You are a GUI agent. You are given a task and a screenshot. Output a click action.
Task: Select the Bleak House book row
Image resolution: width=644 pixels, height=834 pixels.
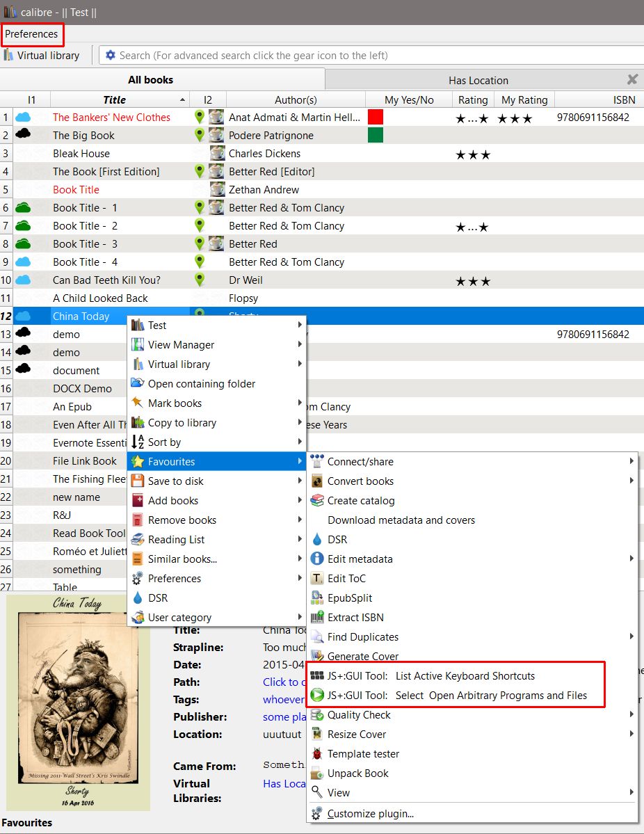click(322, 154)
